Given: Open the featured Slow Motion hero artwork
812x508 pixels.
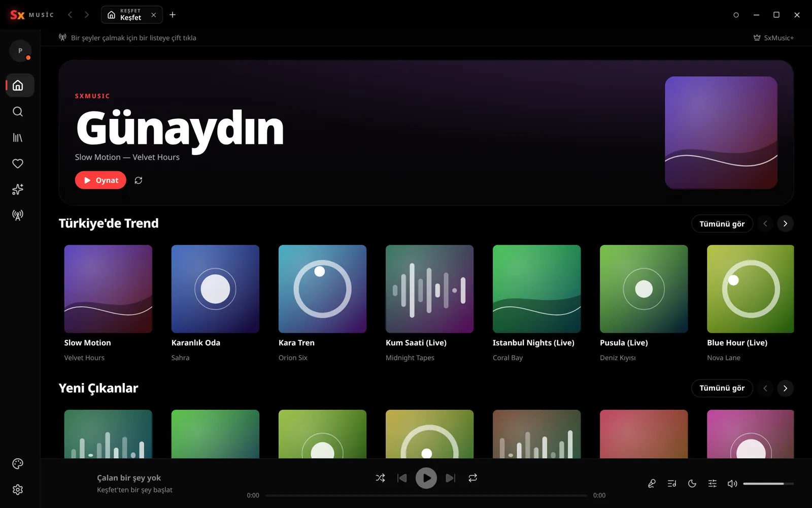Looking at the screenshot, I should [x=721, y=133].
